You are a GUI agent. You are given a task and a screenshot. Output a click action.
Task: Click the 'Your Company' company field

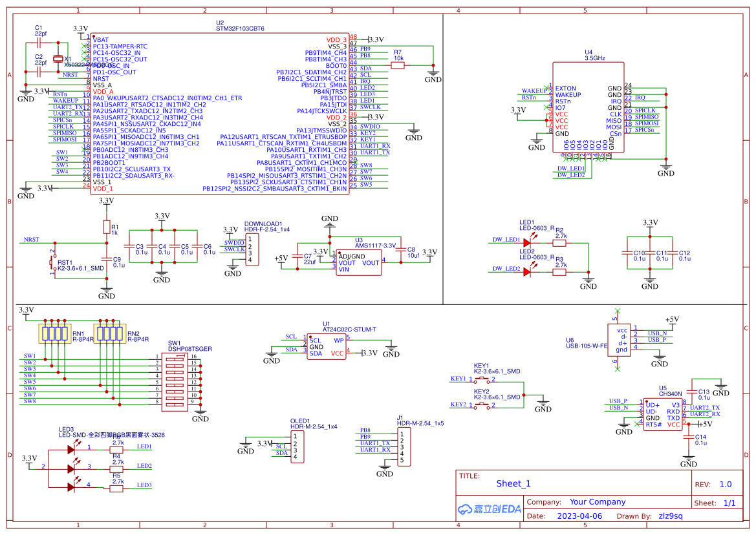598,502
